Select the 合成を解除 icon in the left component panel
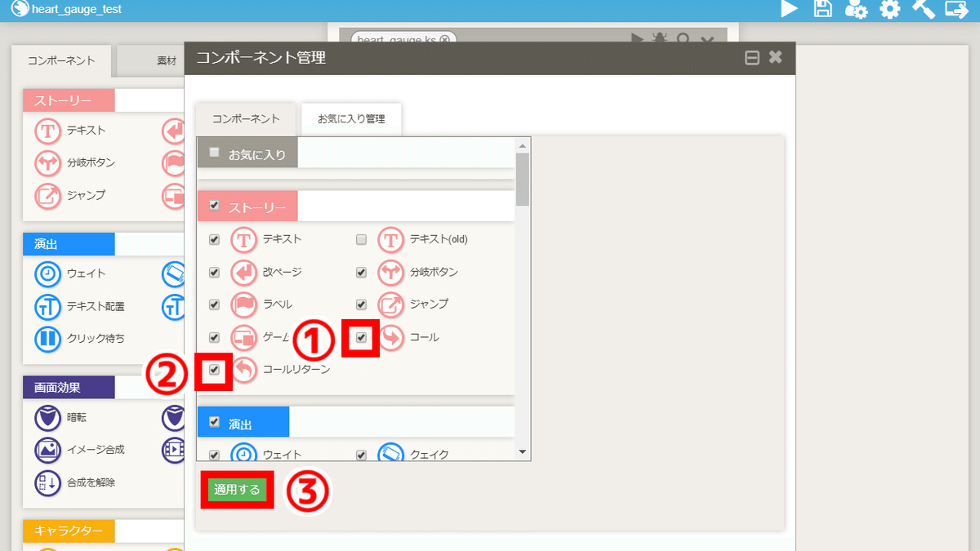The image size is (980, 551). coord(47,482)
